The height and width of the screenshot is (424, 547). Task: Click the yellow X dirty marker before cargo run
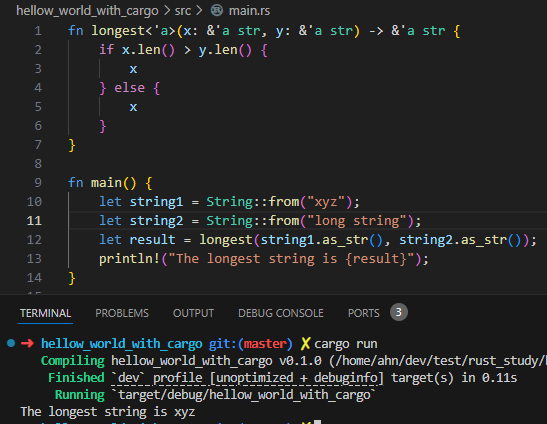pyautogui.click(x=305, y=344)
